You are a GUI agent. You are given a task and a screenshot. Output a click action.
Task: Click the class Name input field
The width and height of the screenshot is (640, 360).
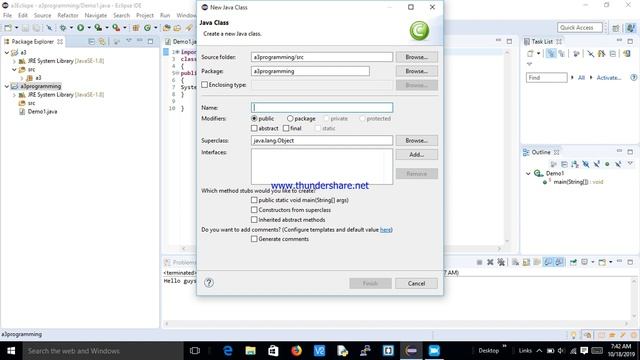click(322, 107)
